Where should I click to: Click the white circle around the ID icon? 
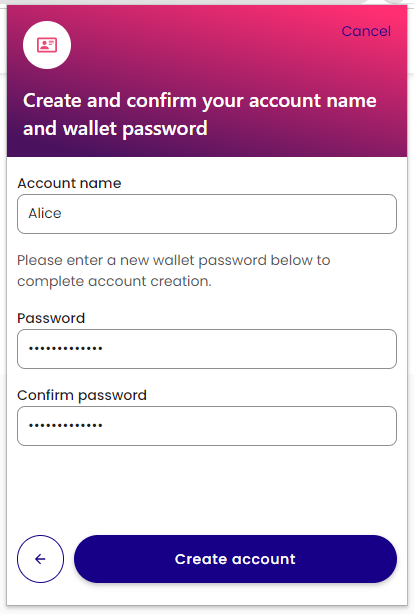click(x=47, y=45)
